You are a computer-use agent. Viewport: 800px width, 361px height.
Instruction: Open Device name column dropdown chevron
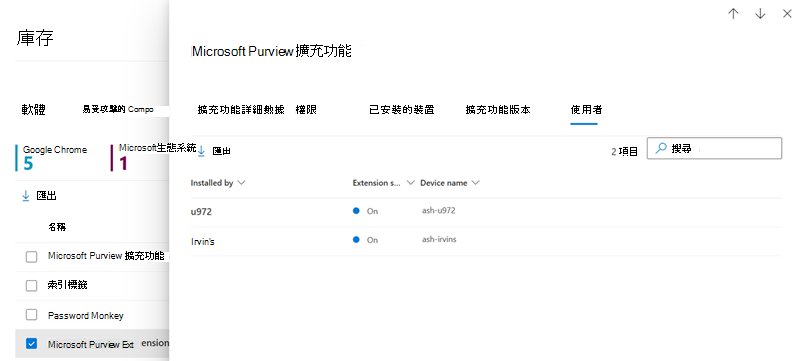click(x=476, y=183)
